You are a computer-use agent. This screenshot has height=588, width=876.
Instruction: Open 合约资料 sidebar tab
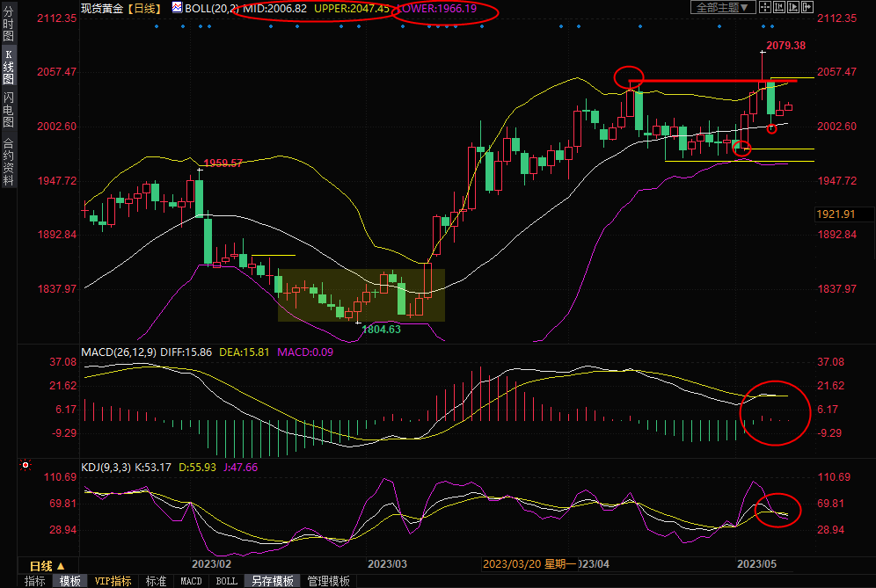coord(9,162)
